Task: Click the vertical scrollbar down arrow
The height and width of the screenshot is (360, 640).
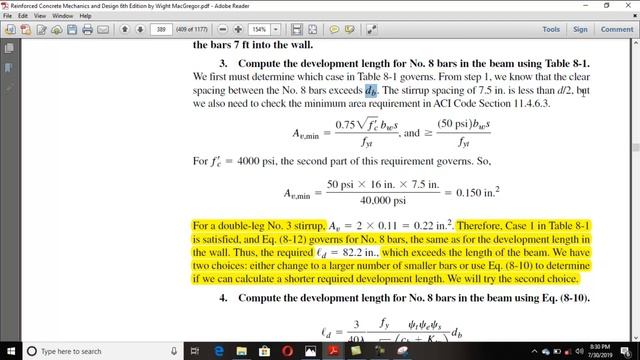Action: click(x=636, y=338)
